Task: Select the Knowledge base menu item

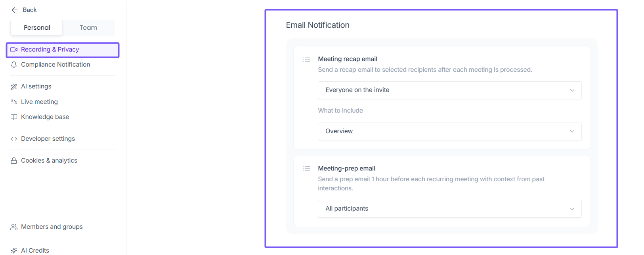Action: pos(45,117)
